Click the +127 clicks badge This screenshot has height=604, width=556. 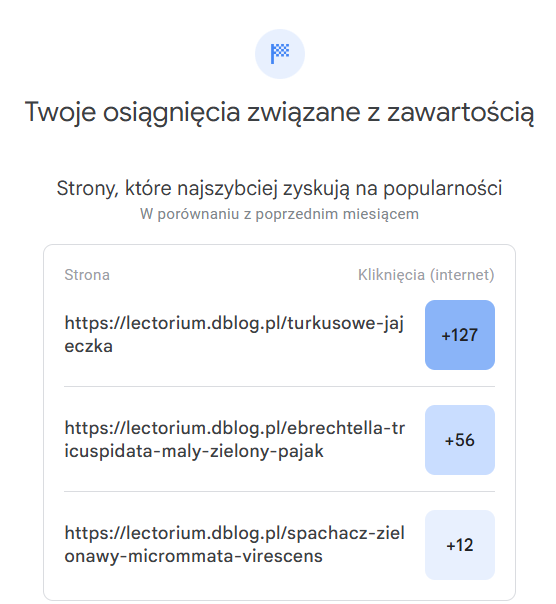pyautogui.click(x=460, y=335)
